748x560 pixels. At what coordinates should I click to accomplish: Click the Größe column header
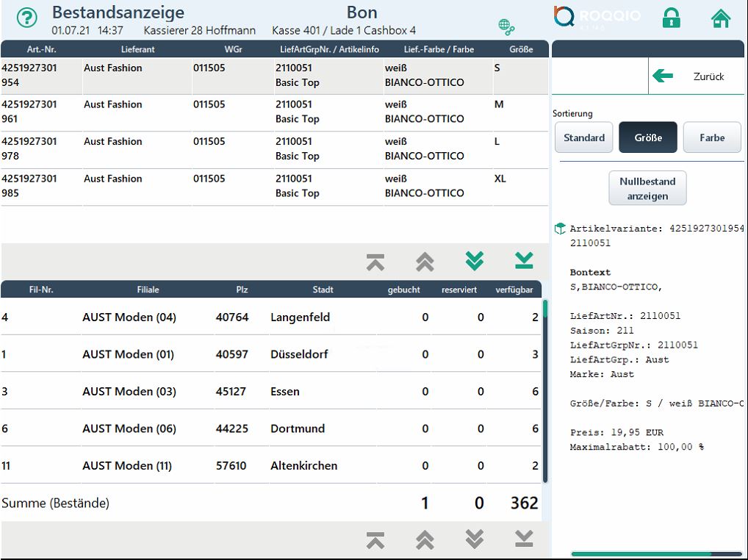520,49
